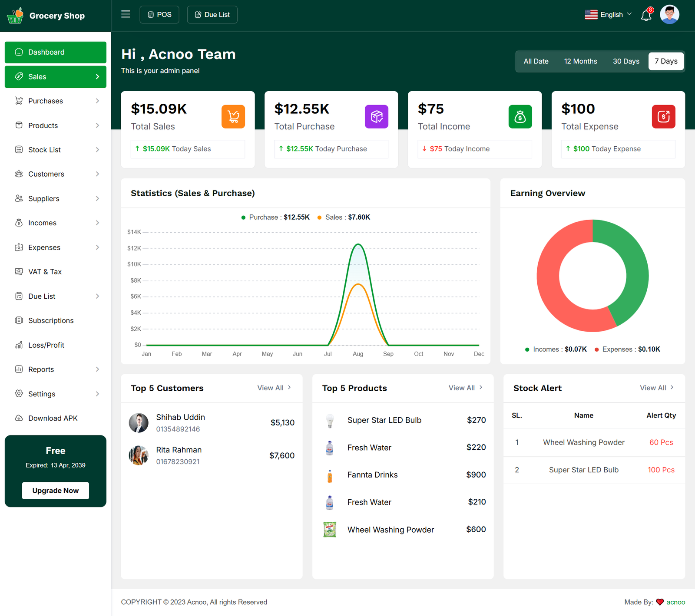Click the user profile avatar
The height and width of the screenshot is (616, 695).
point(669,15)
